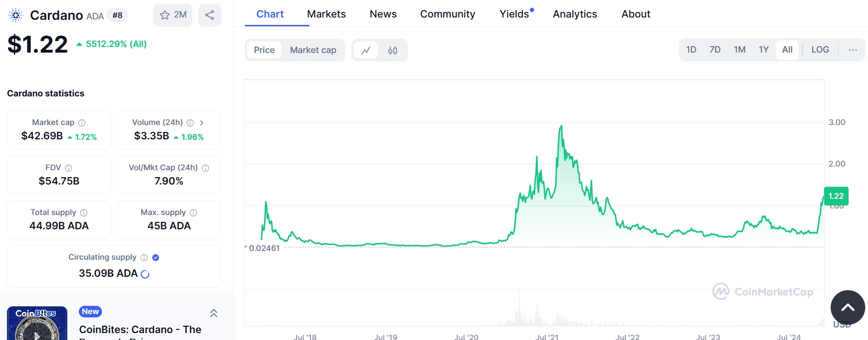
Task: Open the Yields tab
Action: point(514,14)
